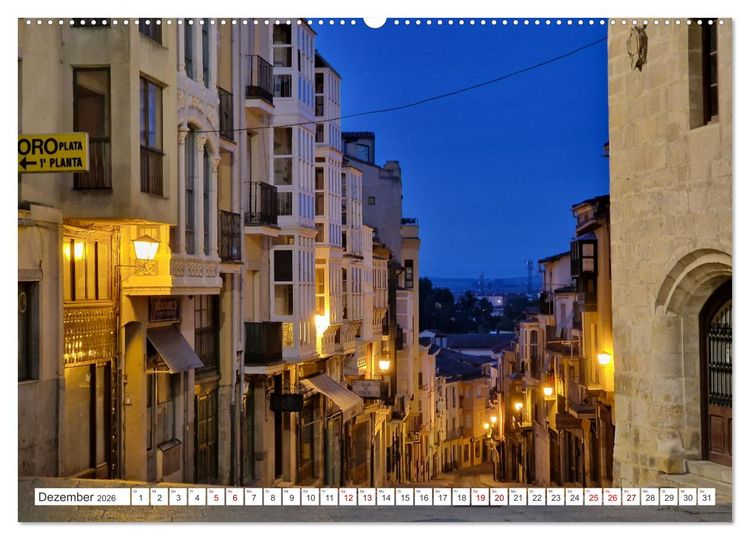Image resolution: width=750 pixels, height=540 pixels.
Task: Select the red day 26 cell
Action: 612,497
